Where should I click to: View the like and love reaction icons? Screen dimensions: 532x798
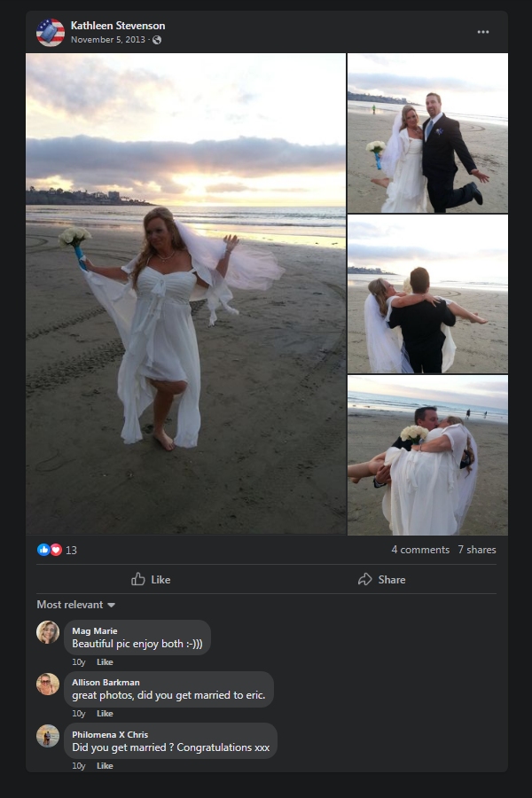[50, 550]
